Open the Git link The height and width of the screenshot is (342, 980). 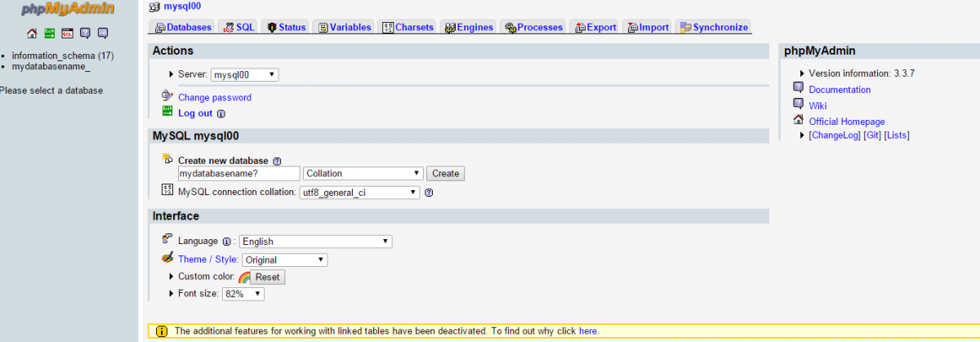872,135
